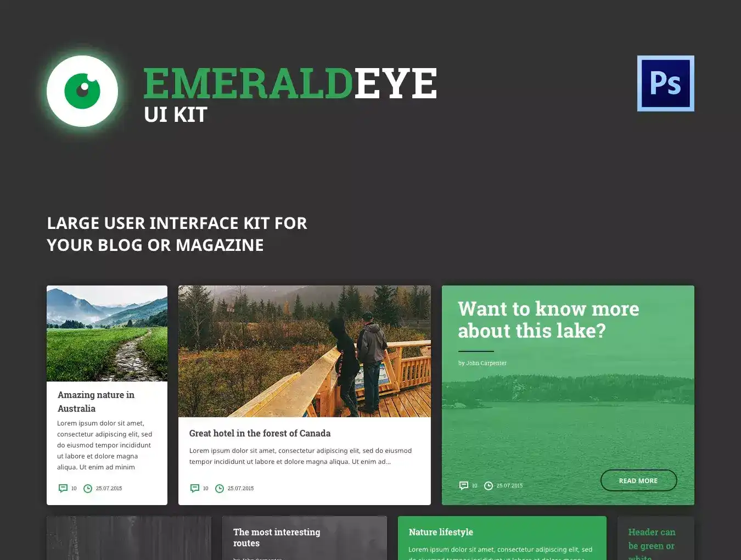The height and width of the screenshot is (560, 741).
Task: Open "Great hotel in the forest of Canada" title
Action: pos(260,433)
